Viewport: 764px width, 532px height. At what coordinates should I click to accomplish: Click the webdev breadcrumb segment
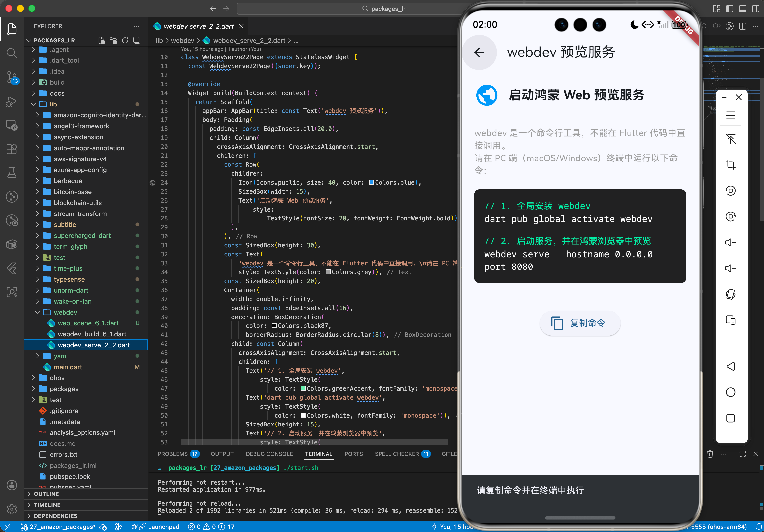coord(182,41)
